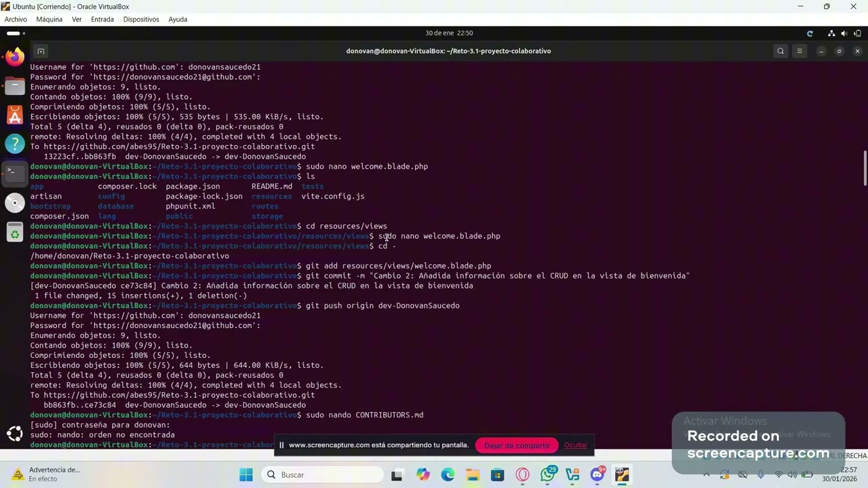Open the optical disc icon in the dock
Screen dimensions: 868x488
click(15, 203)
